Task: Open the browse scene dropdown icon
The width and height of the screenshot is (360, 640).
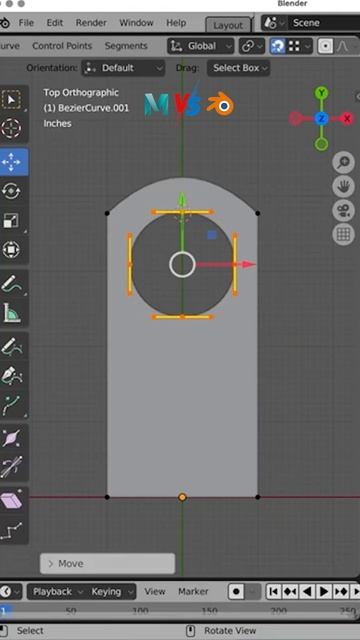Action: pos(274,23)
